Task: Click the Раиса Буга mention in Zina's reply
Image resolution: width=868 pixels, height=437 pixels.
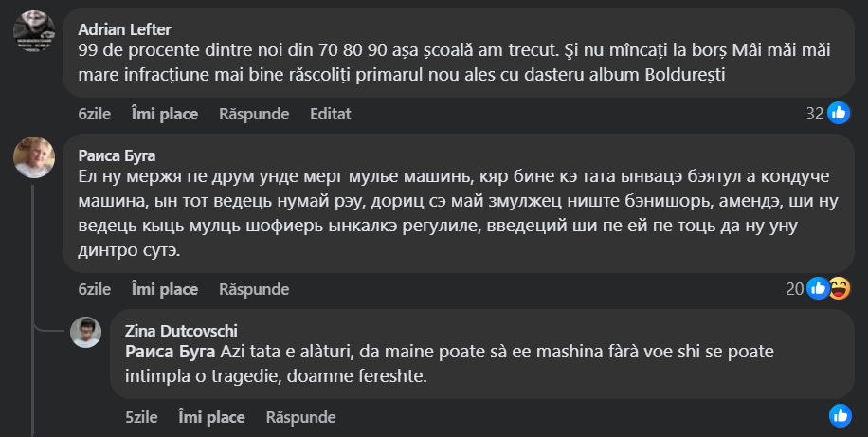Action: pos(171,352)
